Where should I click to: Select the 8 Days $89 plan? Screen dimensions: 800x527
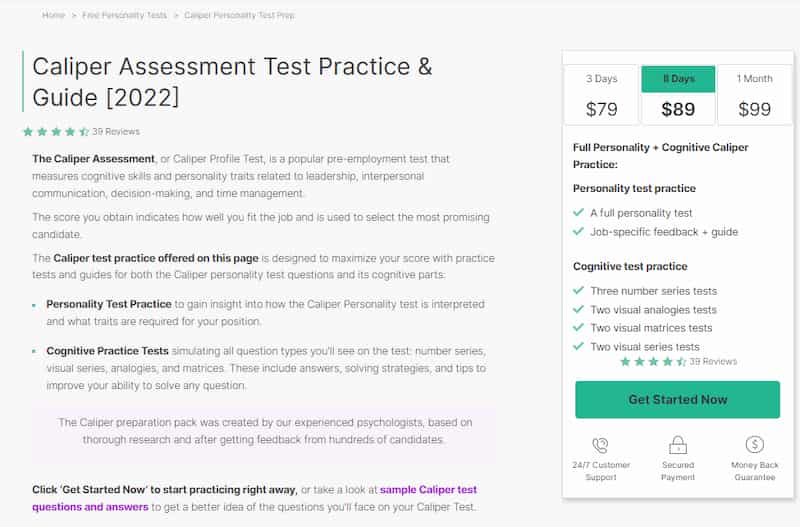click(x=678, y=95)
